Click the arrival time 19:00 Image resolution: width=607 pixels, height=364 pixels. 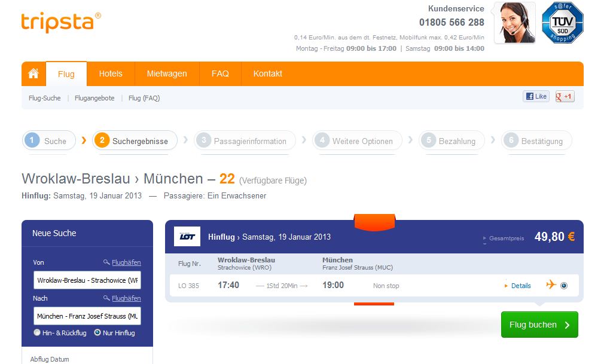(x=333, y=285)
